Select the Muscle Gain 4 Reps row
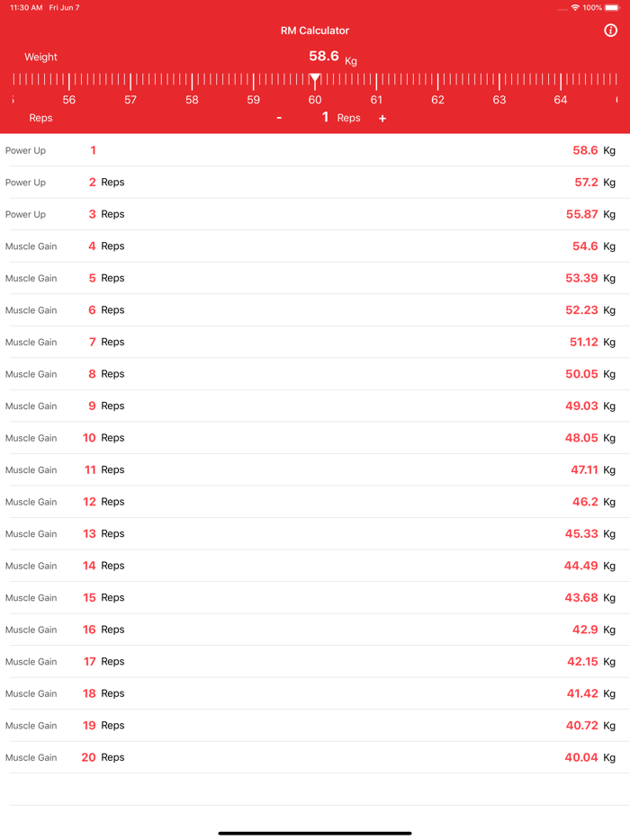The image size is (630, 840). point(315,246)
